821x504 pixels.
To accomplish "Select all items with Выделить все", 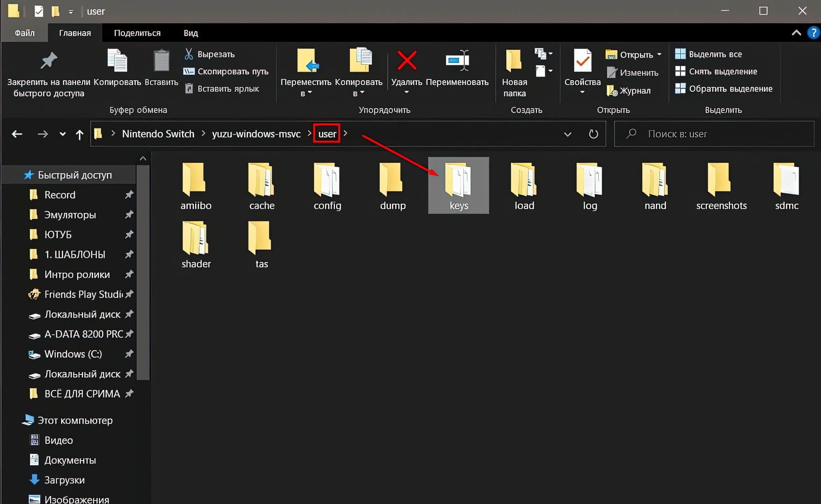I will point(715,54).
